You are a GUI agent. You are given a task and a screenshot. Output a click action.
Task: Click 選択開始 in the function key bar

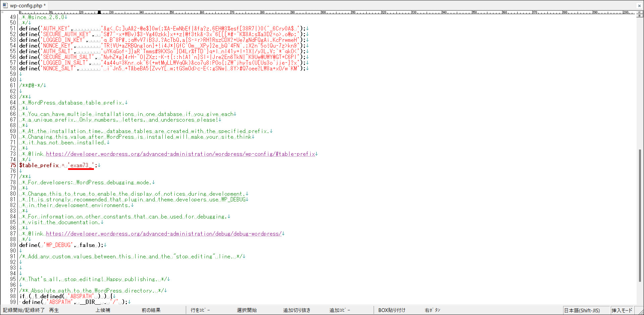coord(247,310)
